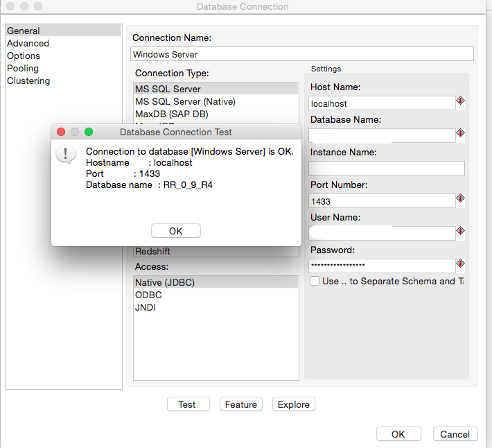The width and height of the screenshot is (492, 448).
Task: Select ODBC access
Action: point(216,295)
